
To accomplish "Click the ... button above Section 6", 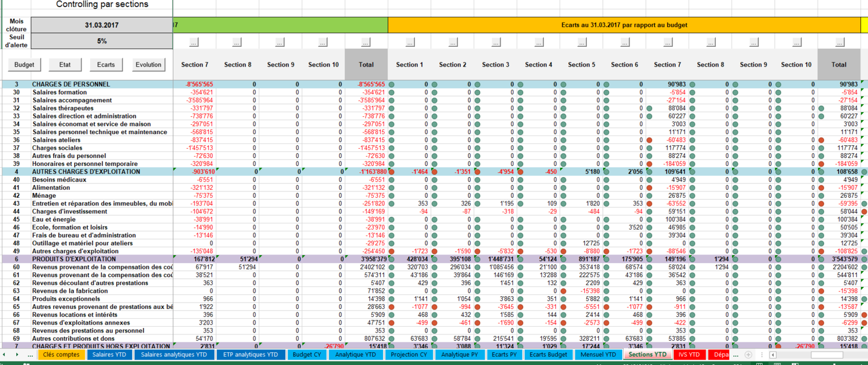I will pyautogui.click(x=624, y=42).
